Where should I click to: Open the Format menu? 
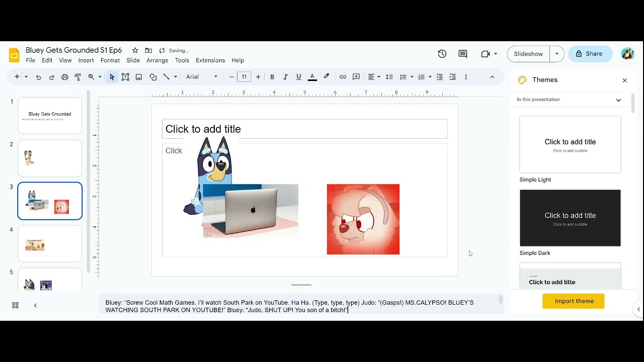(x=110, y=60)
